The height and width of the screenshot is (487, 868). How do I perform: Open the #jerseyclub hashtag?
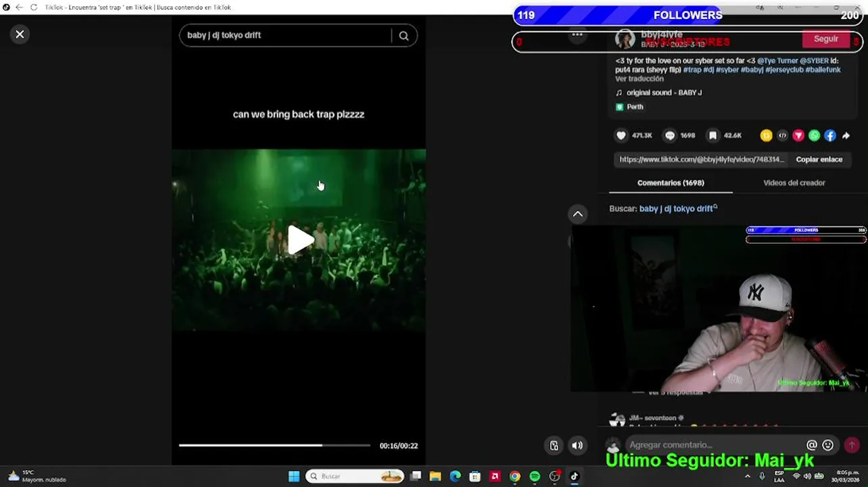click(783, 70)
